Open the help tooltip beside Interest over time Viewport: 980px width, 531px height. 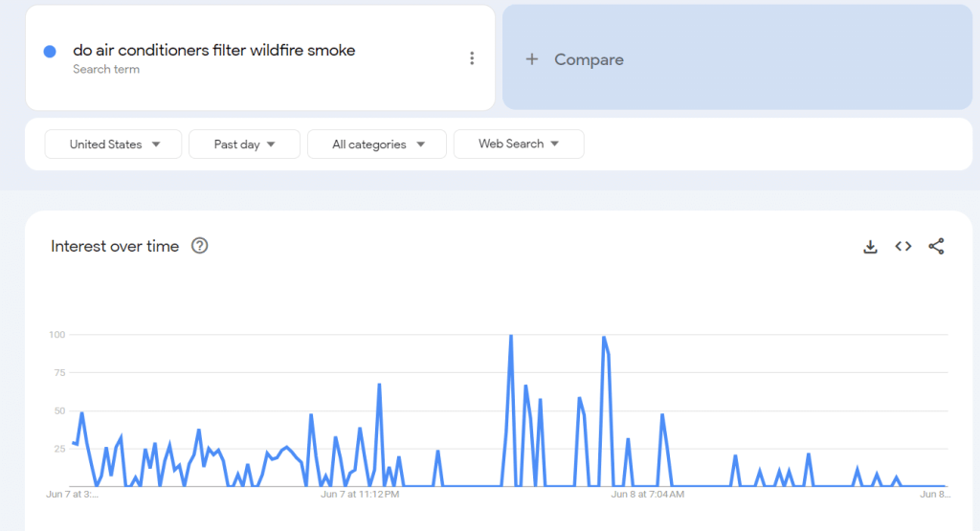[199, 246]
